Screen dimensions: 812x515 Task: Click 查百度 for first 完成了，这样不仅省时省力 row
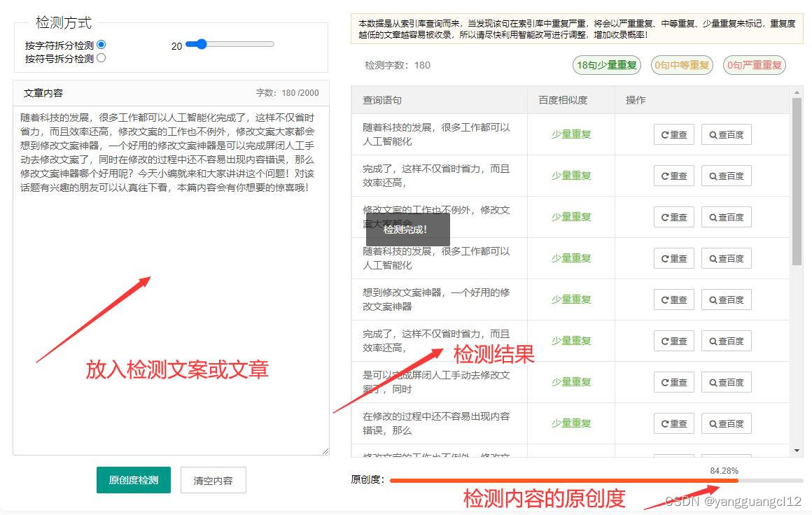pyautogui.click(x=726, y=176)
